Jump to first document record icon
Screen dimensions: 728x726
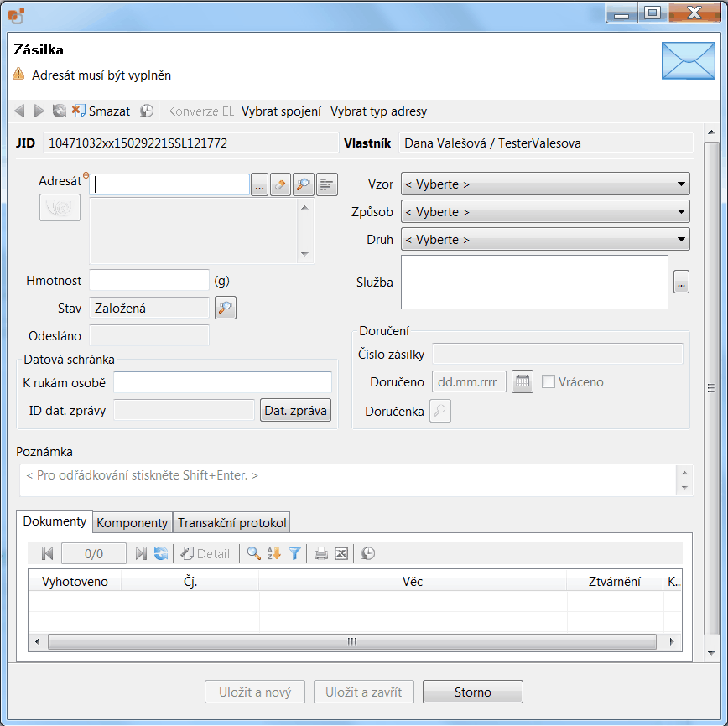point(47,553)
